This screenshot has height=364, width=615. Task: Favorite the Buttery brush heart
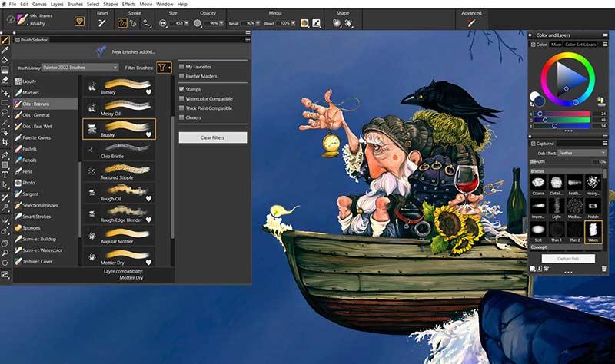[148, 92]
